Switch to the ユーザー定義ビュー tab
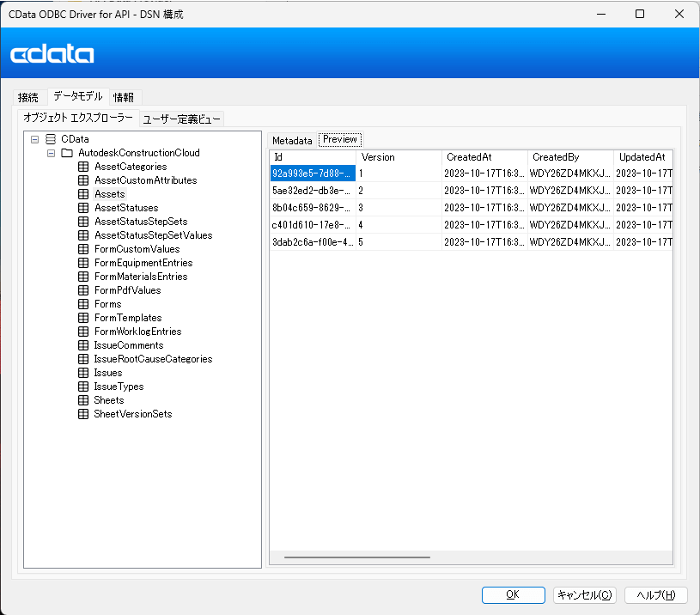The height and width of the screenshot is (615, 700). coord(182,119)
